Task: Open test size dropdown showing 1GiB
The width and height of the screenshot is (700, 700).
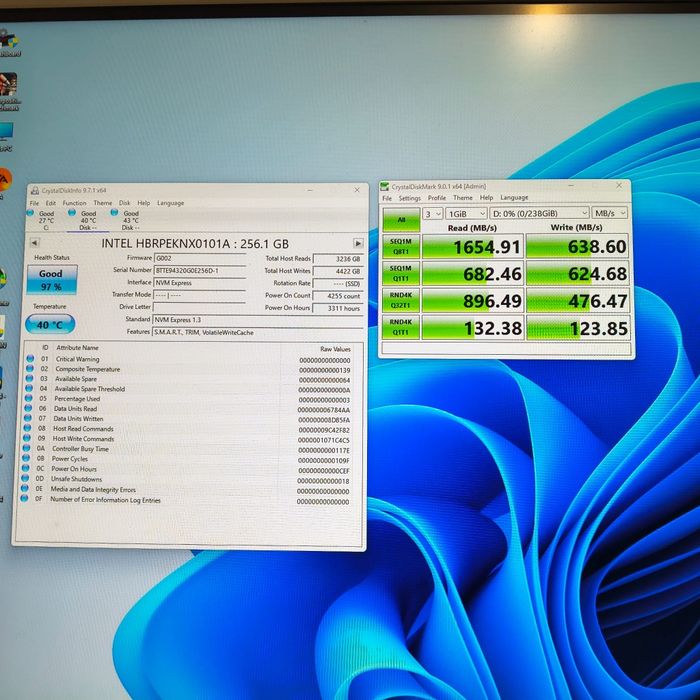Action: (x=466, y=214)
